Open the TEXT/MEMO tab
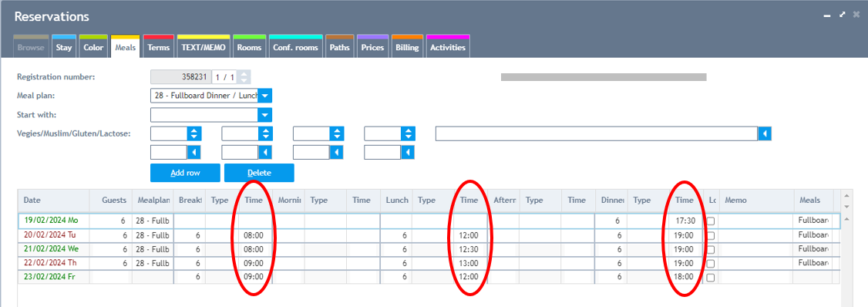 204,47
